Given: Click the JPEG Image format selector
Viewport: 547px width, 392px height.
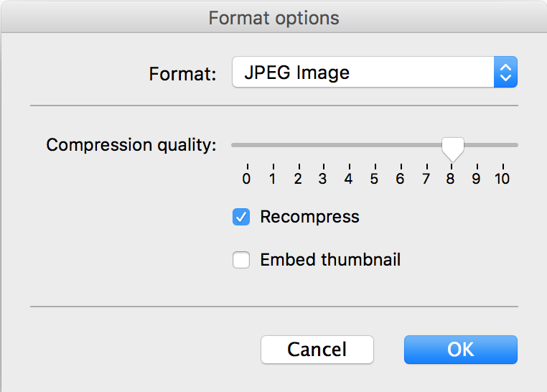Looking at the screenshot, I should tap(375, 73).
